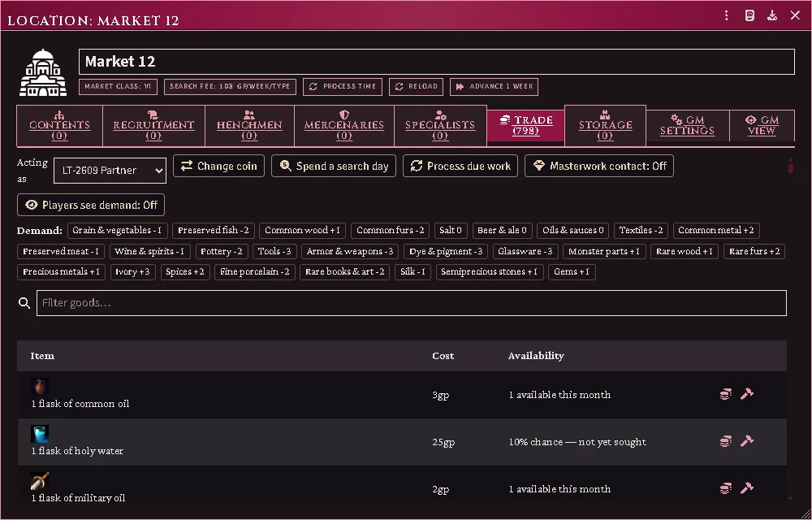Click the Cost column header
This screenshot has height=520, width=812.
443,356
